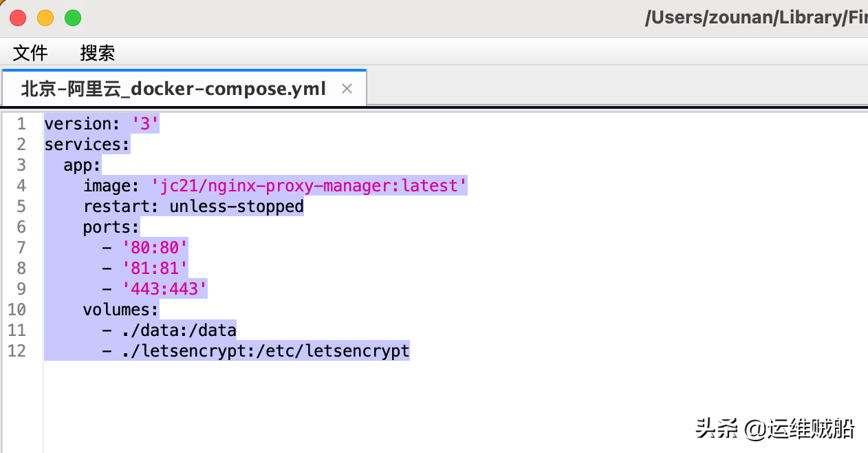Close the docker-compose.yml tab
This screenshot has height=453, width=868.
click(x=347, y=89)
